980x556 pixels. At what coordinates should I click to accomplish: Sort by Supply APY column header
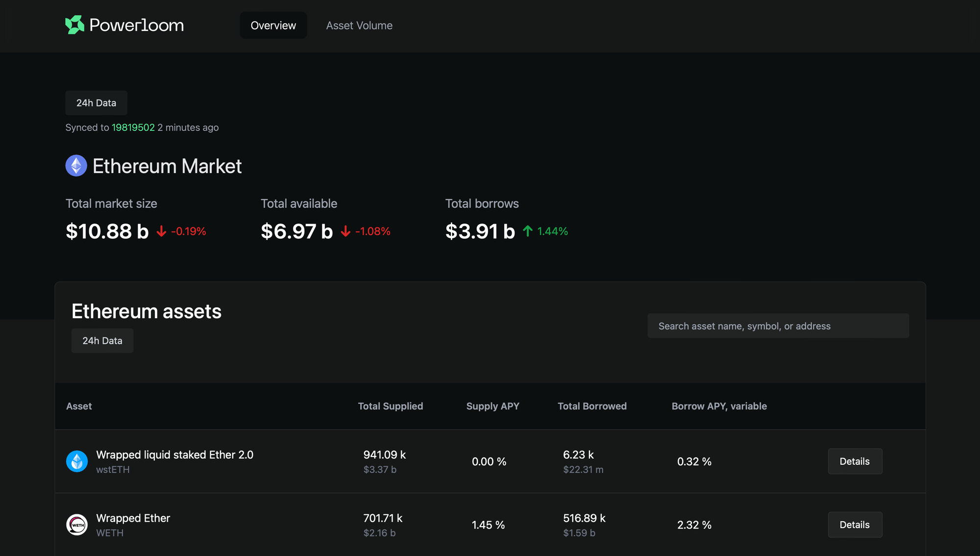point(492,406)
